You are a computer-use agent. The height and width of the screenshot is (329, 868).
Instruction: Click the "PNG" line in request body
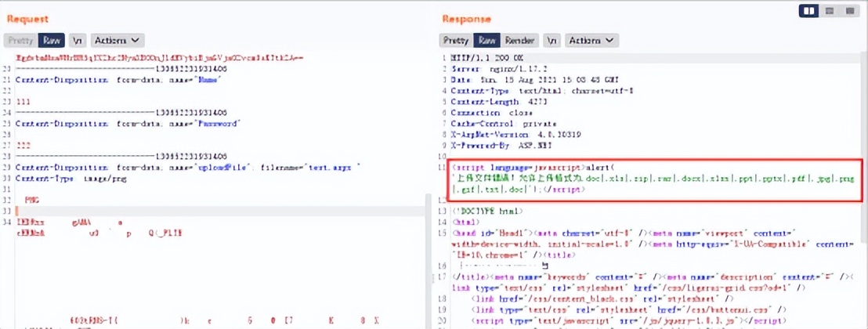[x=32, y=200]
